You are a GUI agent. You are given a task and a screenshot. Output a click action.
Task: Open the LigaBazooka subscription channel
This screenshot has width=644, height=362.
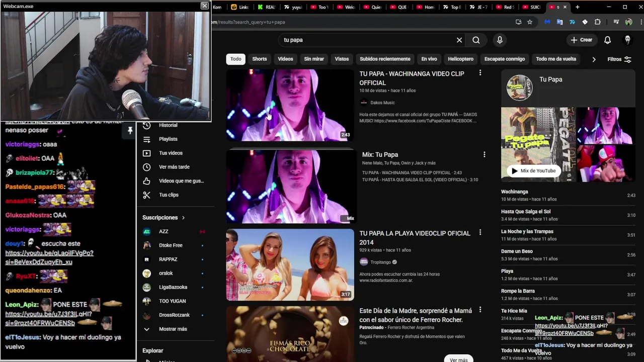[x=174, y=287]
